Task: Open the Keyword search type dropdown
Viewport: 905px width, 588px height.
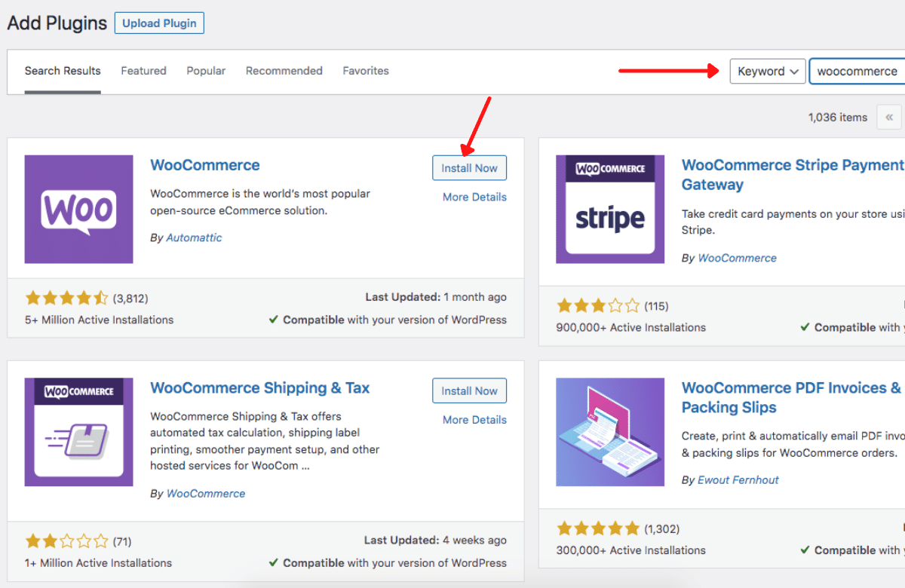Action: pyautogui.click(x=767, y=72)
